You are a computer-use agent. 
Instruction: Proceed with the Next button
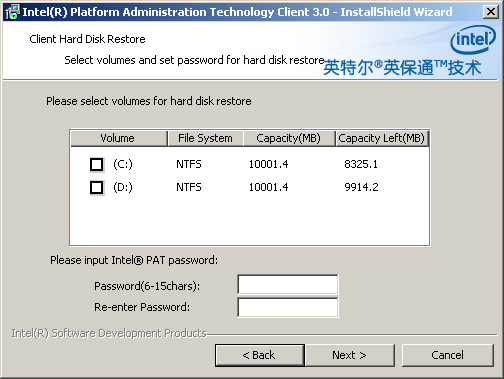[x=349, y=355]
